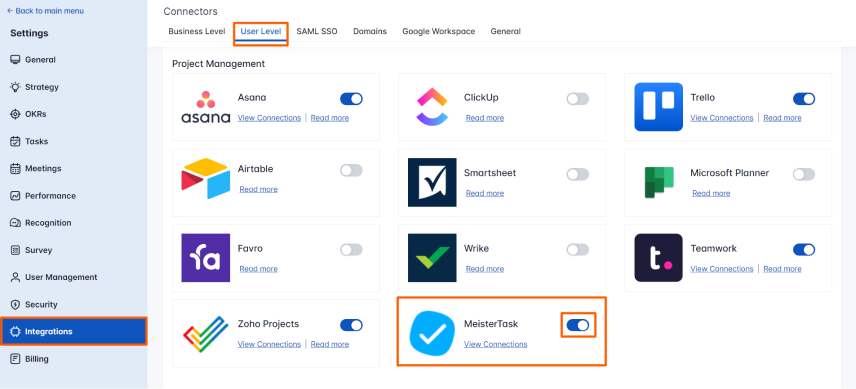Enable the Airtable connector toggle
Screen dimensions: 856x389
(351, 170)
